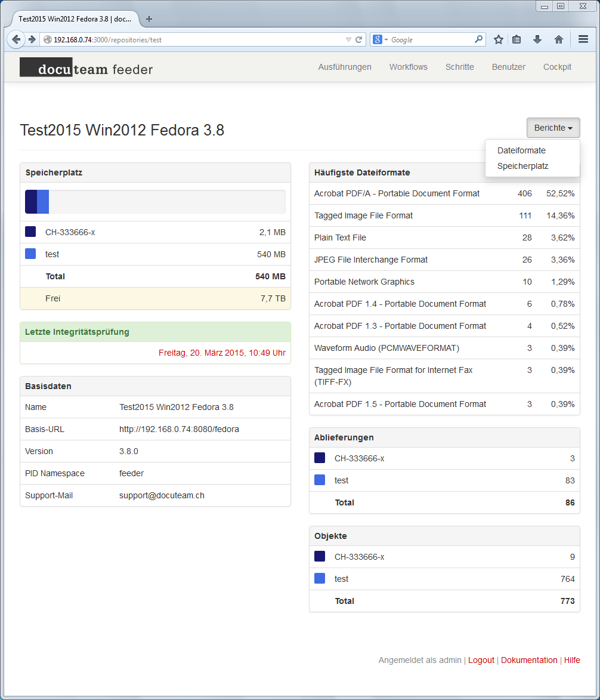Screen dimensions: 600x700
Task: Click blue test swatch in Speicherplatz
Action: pyautogui.click(x=30, y=254)
